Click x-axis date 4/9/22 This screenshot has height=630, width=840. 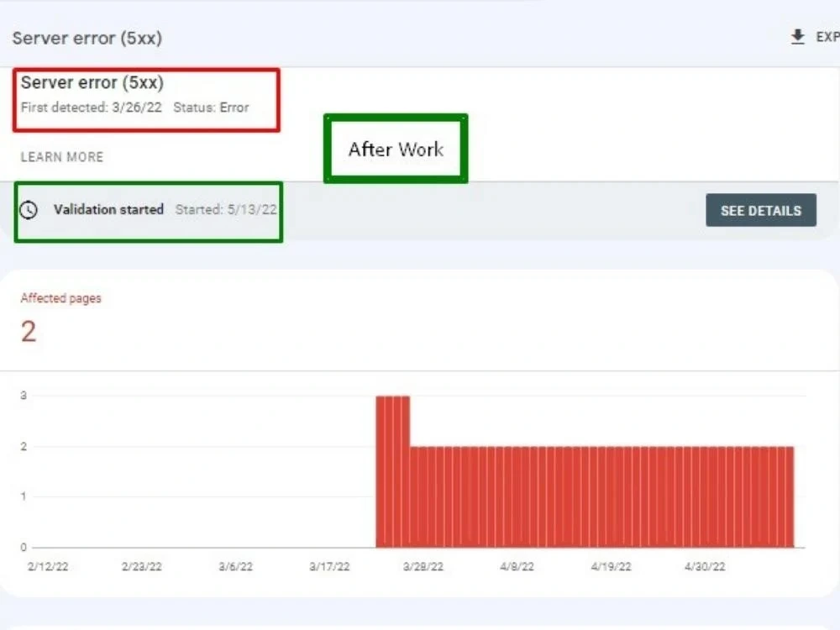[517, 566]
